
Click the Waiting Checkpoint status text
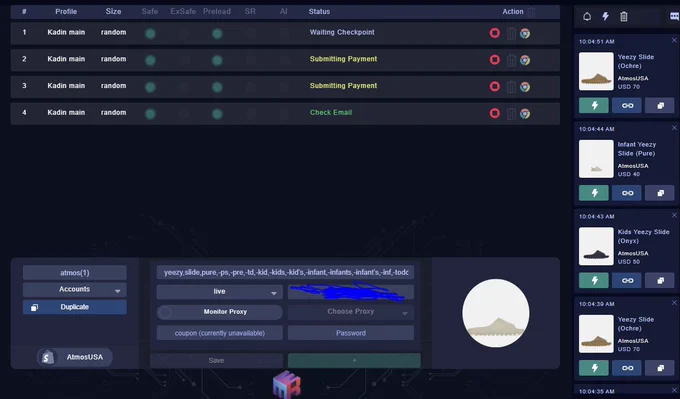[x=342, y=32]
